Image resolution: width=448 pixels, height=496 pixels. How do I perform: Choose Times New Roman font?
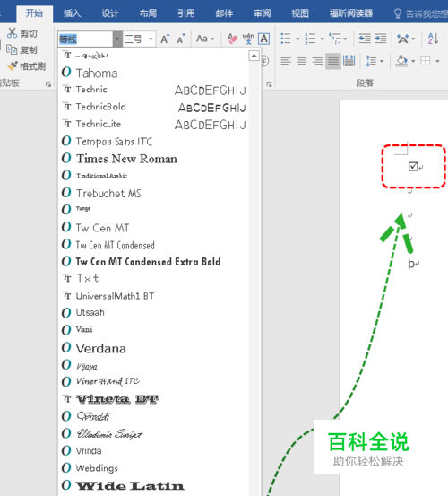[153, 159]
